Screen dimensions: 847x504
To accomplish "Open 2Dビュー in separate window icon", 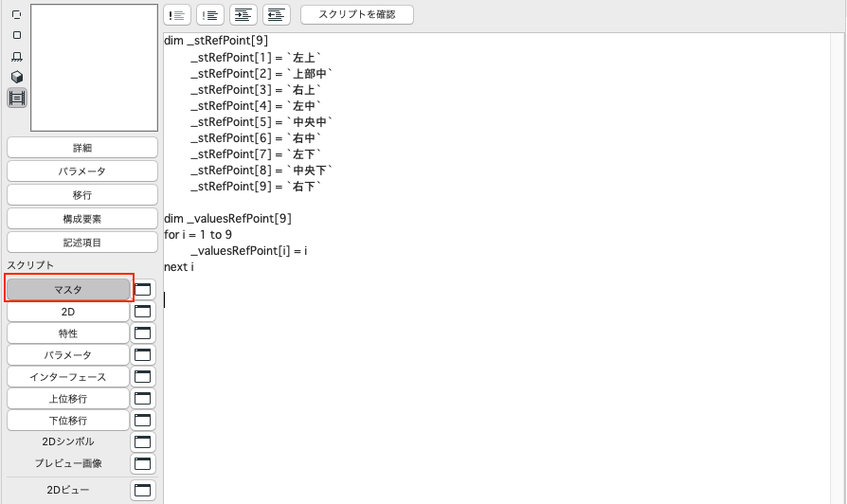I will (143, 490).
